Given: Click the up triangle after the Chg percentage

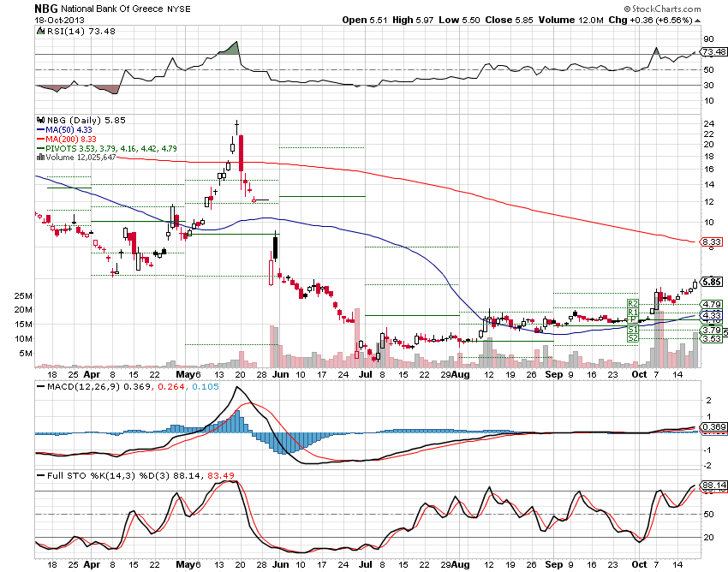Looking at the screenshot, I should coord(698,21).
